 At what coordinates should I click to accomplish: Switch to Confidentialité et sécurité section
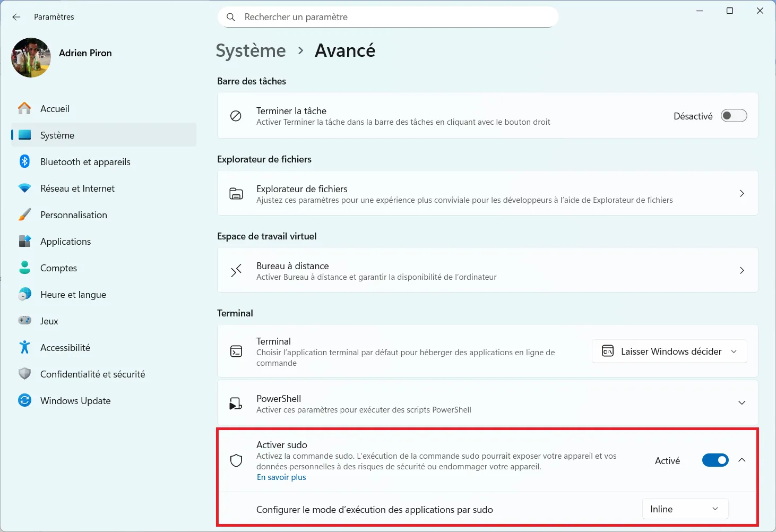pyautogui.click(x=92, y=374)
